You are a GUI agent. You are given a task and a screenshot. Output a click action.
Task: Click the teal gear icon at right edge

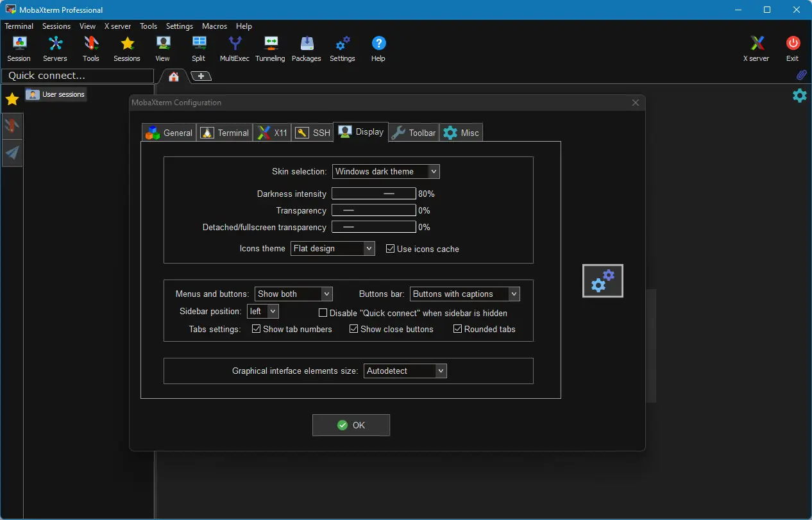[799, 96]
